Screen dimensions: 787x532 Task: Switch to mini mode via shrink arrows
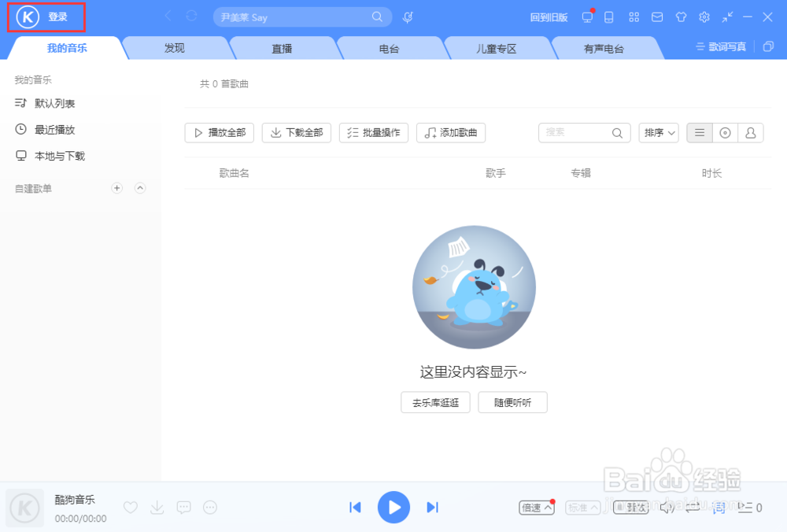click(727, 17)
